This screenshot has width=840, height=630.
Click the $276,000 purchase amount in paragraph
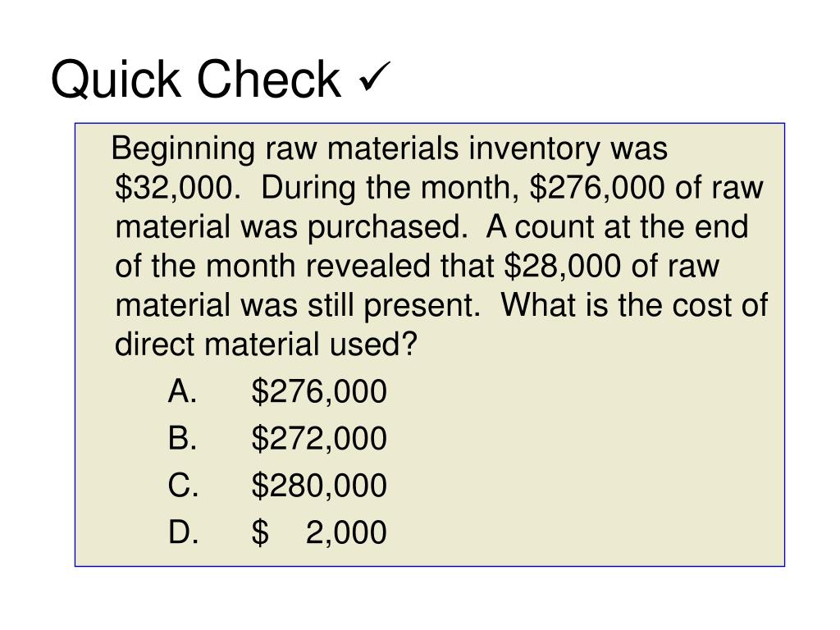tap(598, 189)
